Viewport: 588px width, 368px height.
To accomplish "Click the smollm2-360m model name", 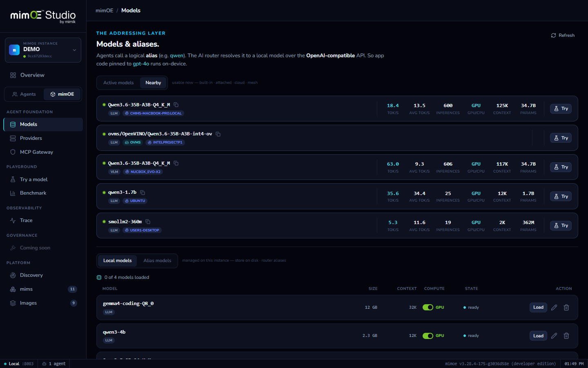I will 125,222.
